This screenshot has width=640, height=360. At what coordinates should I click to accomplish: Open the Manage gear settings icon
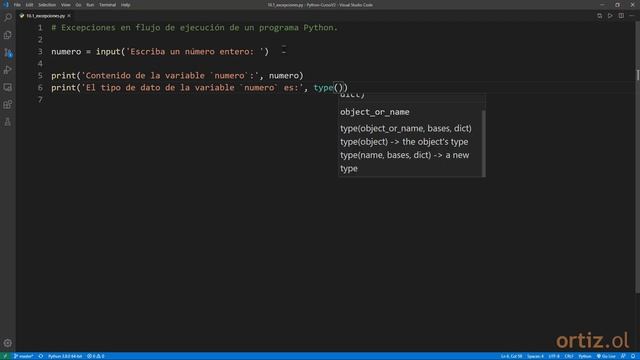[8, 343]
